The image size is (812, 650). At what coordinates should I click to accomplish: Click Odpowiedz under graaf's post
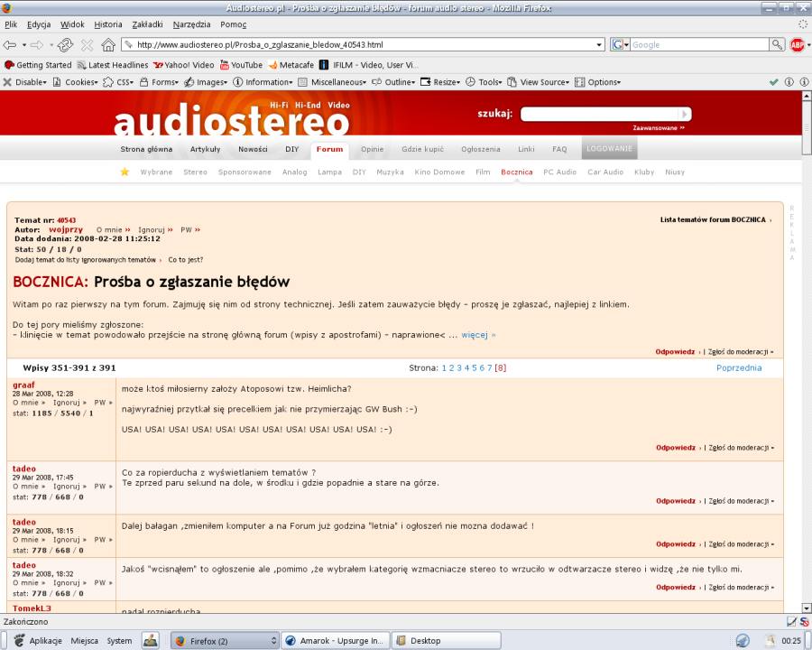(675, 448)
